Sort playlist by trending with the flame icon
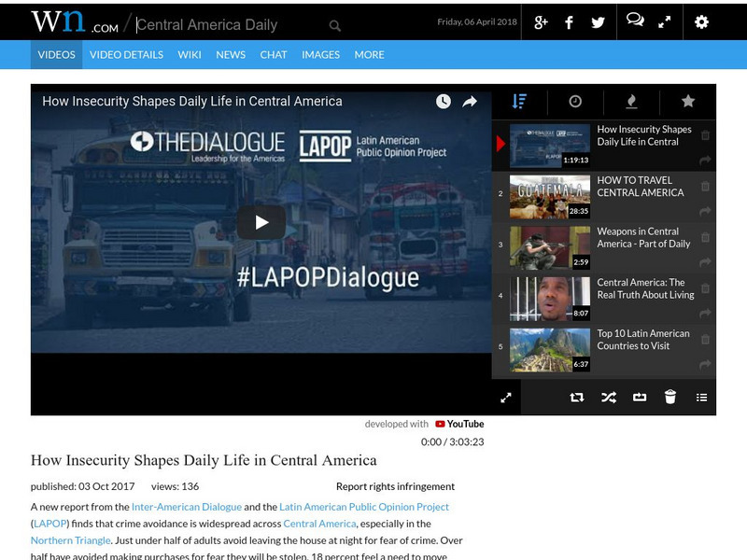747x560 pixels. point(632,99)
